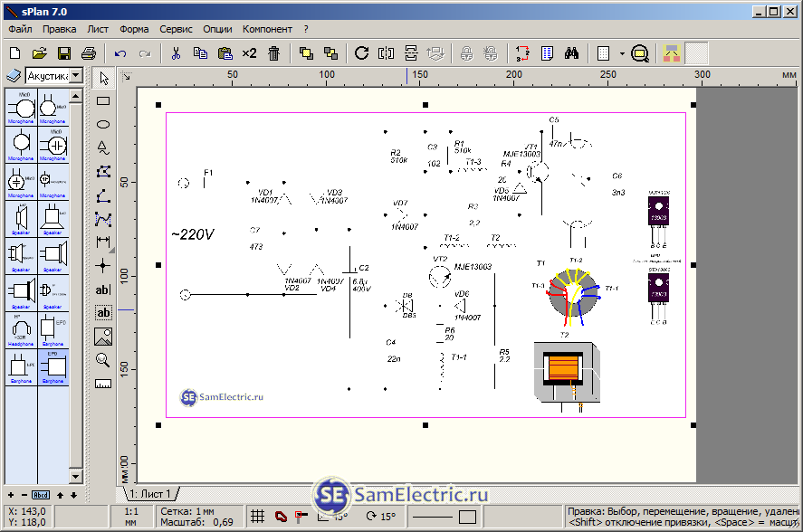The image size is (803, 532).
Task: Open the Сервис menu
Action: [x=176, y=29]
